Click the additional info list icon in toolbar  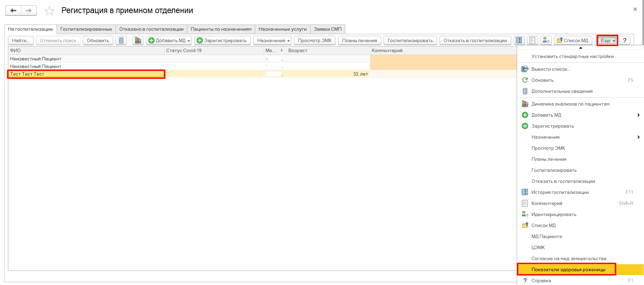click(x=121, y=40)
